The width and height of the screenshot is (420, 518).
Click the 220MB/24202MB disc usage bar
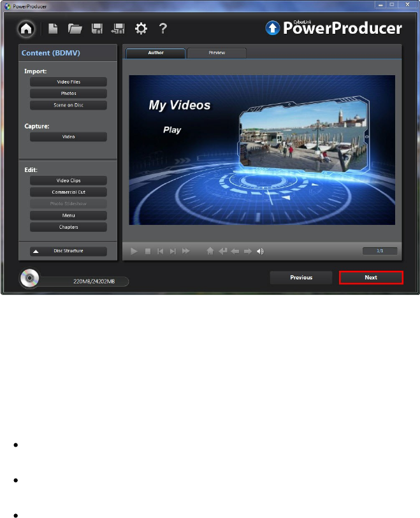(x=84, y=282)
